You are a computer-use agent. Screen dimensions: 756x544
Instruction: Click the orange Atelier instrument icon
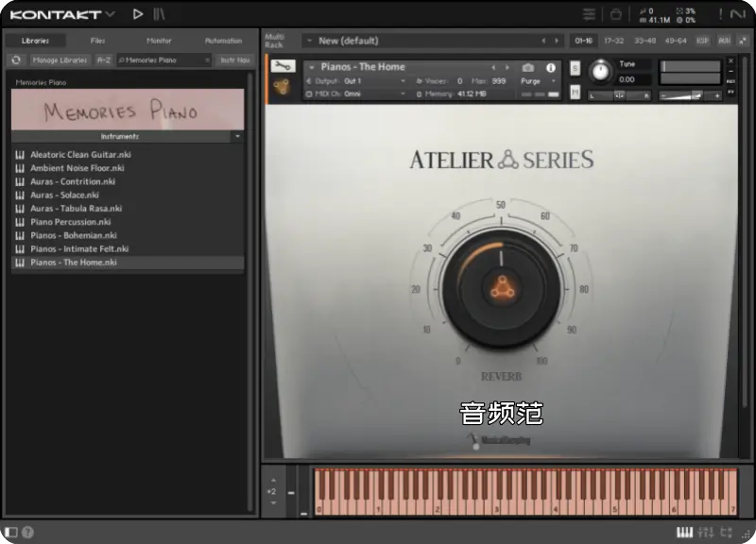pos(282,87)
